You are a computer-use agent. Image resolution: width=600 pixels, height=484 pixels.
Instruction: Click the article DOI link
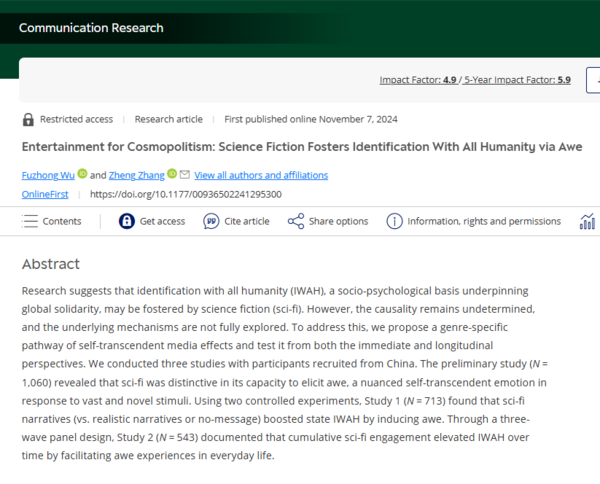(185, 194)
